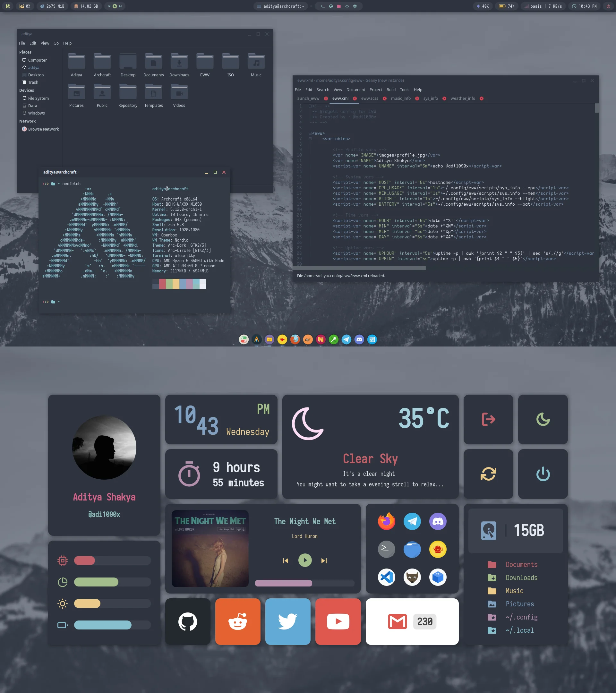616x693 pixels.
Task: Click the Firefox icon in app grid
Action: (387, 520)
